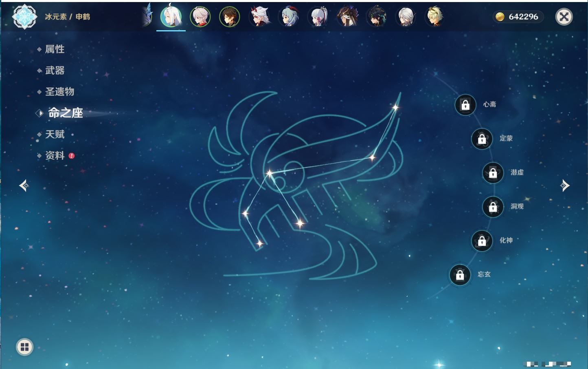Open locked constellation 忘玄
Viewport: 588px width, 369px height.
(x=460, y=275)
